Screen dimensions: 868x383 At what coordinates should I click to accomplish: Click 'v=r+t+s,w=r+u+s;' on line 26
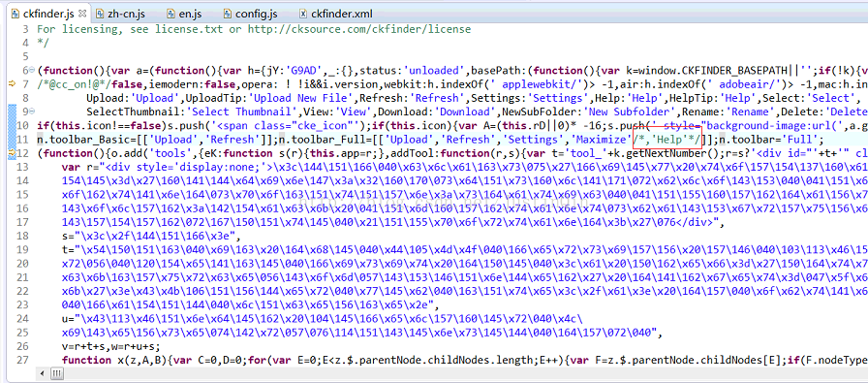111,346
